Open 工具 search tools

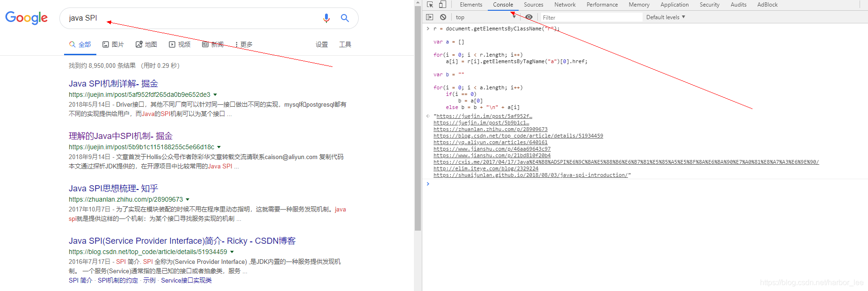(x=345, y=44)
